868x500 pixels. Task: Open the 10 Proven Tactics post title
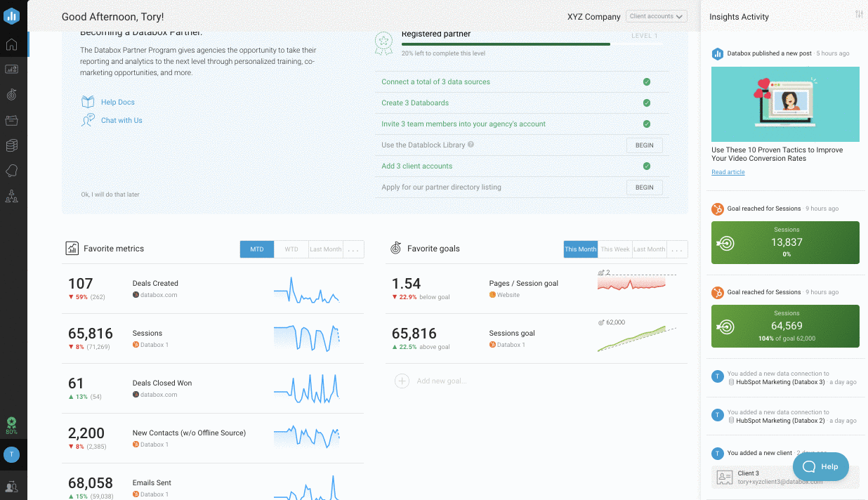777,154
